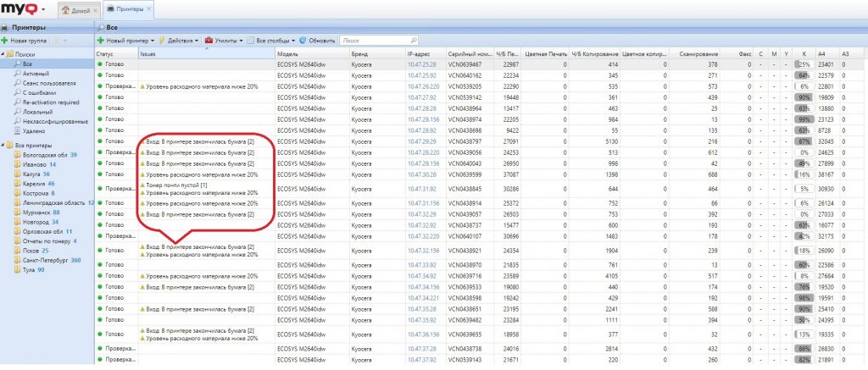Click the Вологодская обл folder icon
Viewport: 868px width, 370px height.
click(x=18, y=155)
